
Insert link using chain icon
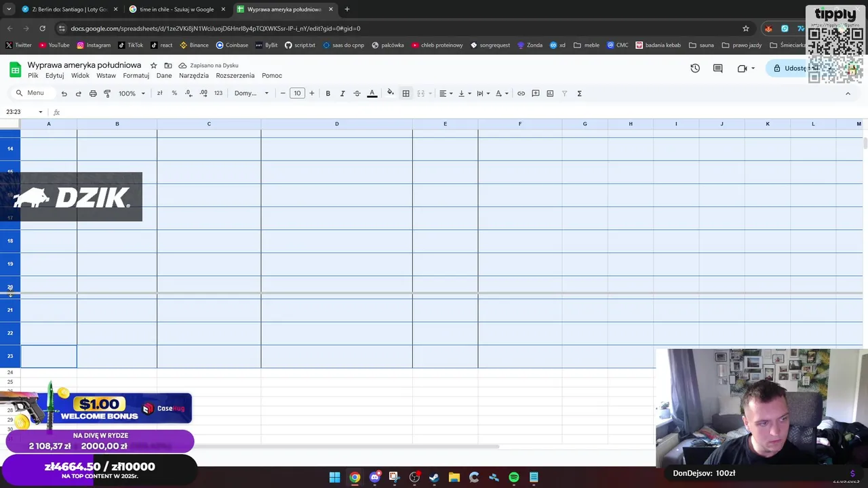521,94
